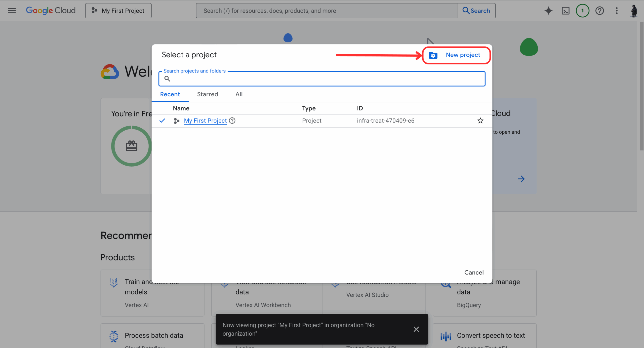Click the Google Cloud logo
The height and width of the screenshot is (348, 644).
pyautogui.click(x=51, y=11)
